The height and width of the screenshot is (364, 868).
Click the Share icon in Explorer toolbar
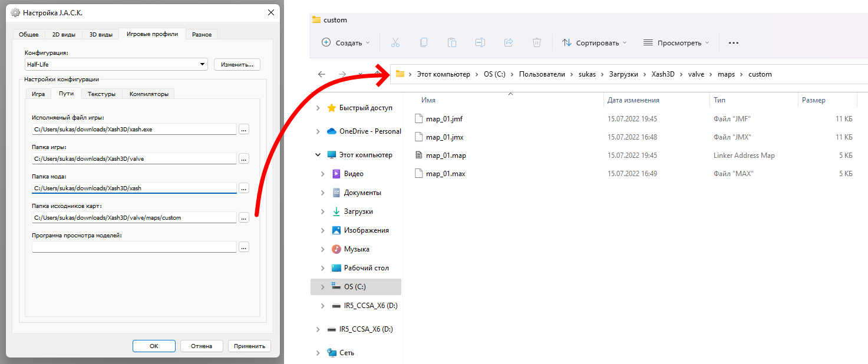[509, 42]
